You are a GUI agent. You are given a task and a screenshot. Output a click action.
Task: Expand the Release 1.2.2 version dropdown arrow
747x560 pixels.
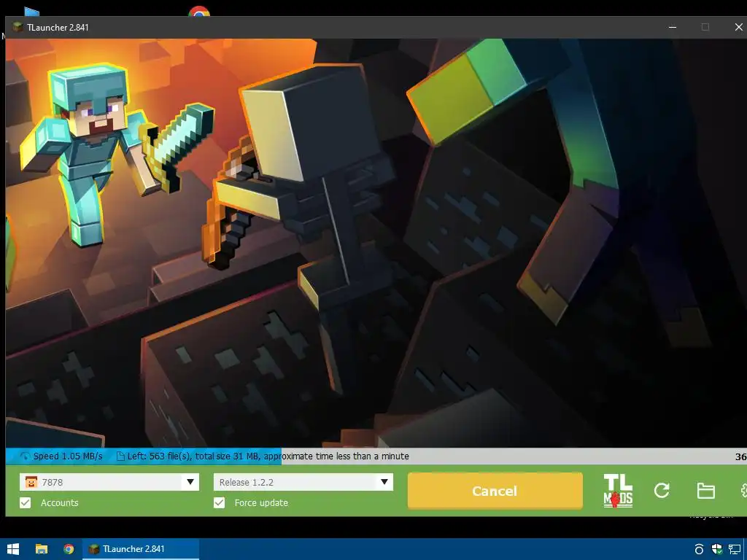coord(384,482)
